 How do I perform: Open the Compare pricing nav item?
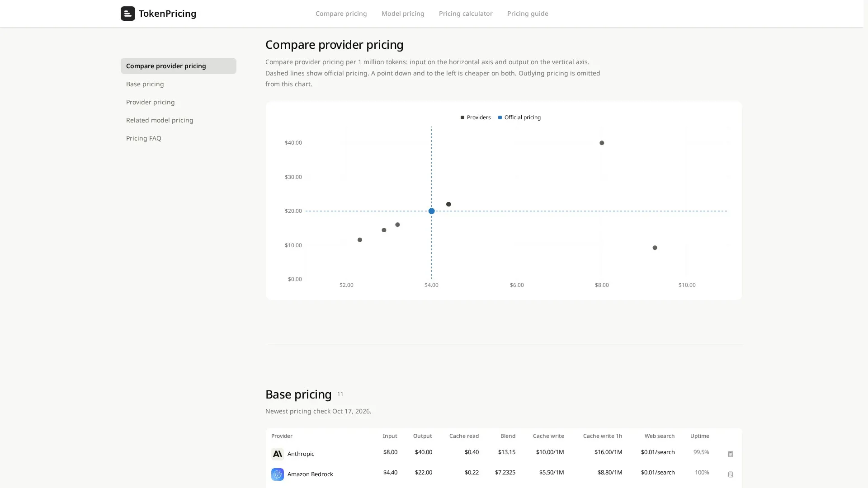pos(341,14)
